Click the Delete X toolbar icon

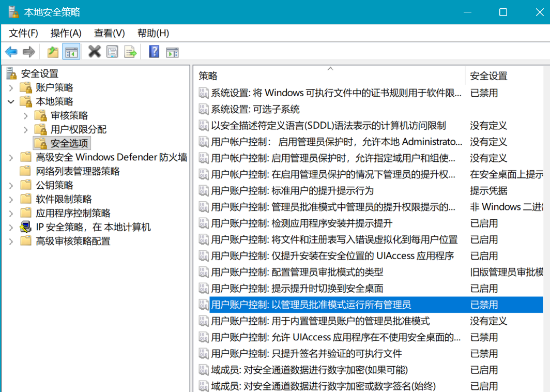[95, 52]
